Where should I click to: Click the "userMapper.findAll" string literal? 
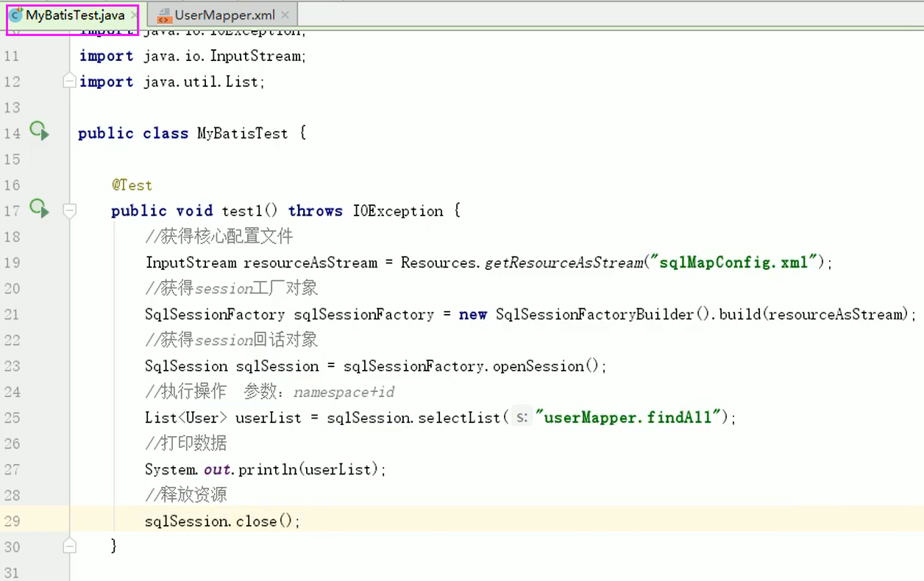[x=628, y=418]
